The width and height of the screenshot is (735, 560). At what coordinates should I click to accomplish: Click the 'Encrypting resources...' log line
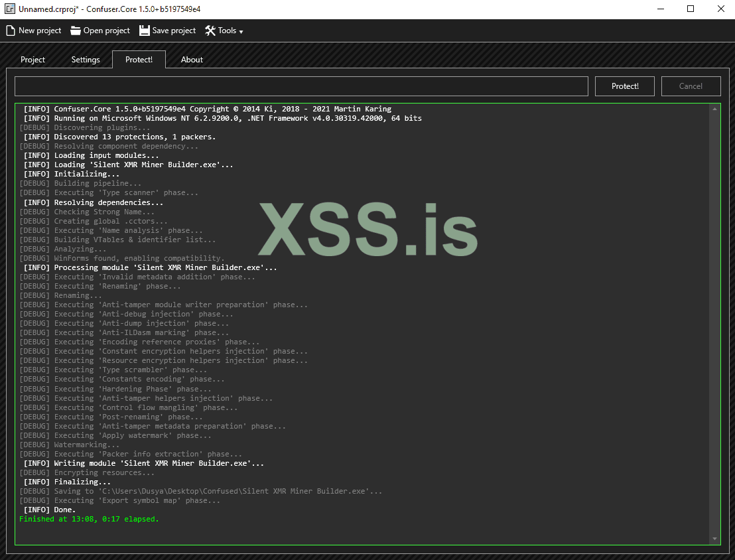click(87, 473)
